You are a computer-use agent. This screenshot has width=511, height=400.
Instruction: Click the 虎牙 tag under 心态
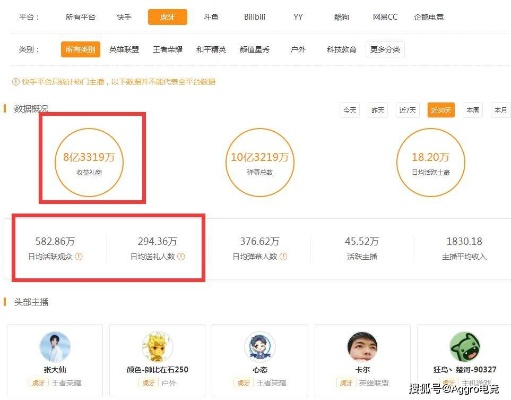[244, 383]
